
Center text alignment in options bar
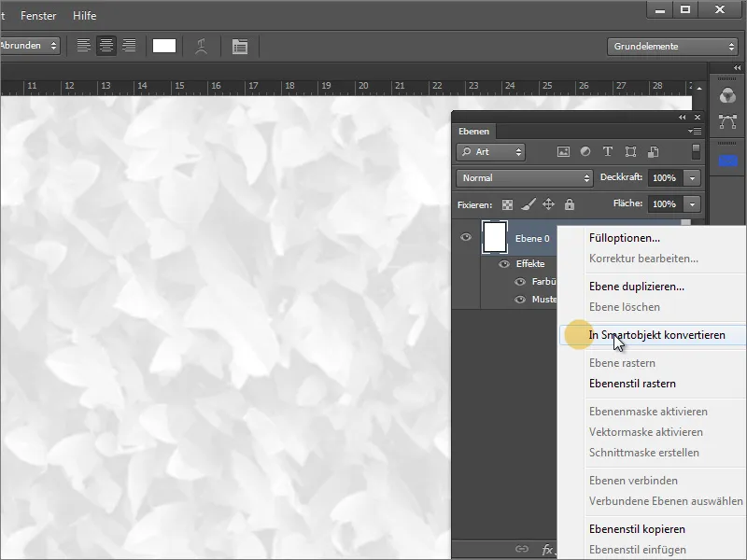[106, 46]
